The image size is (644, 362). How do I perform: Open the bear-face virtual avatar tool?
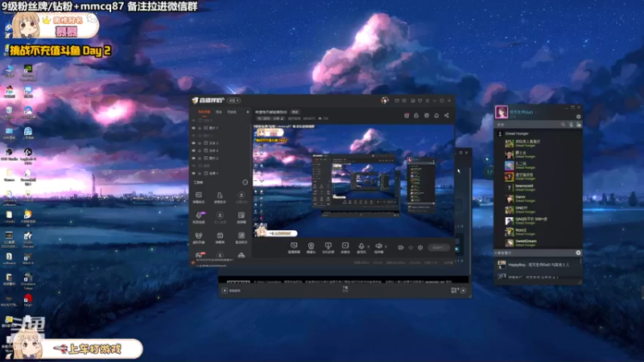199,236
